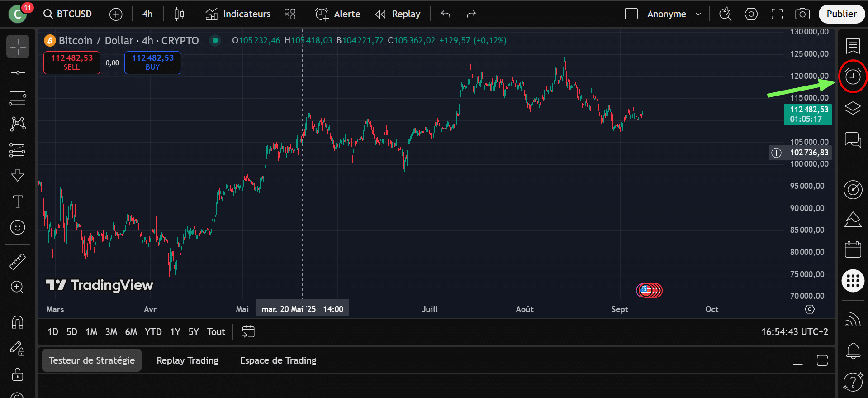Open the Espace de Trading tab
The width and height of the screenshot is (868, 398).
click(278, 360)
